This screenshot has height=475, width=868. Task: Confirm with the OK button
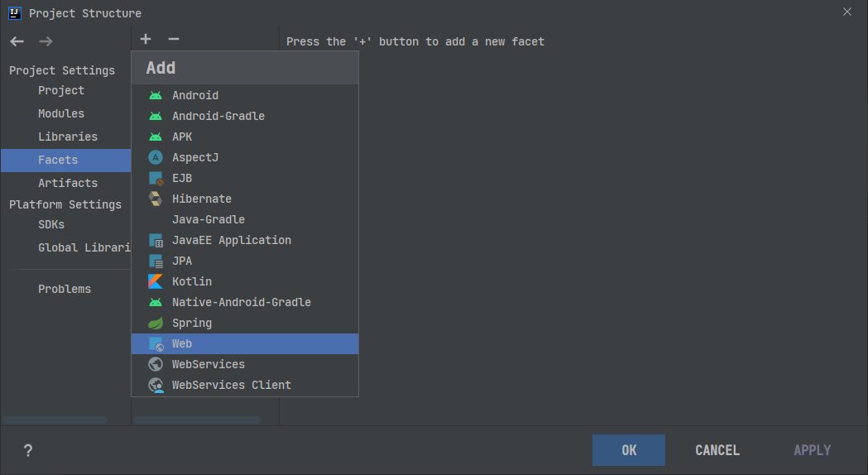click(629, 450)
